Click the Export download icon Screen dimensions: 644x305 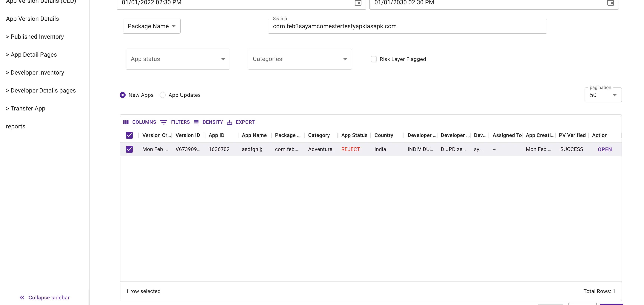pyautogui.click(x=229, y=122)
